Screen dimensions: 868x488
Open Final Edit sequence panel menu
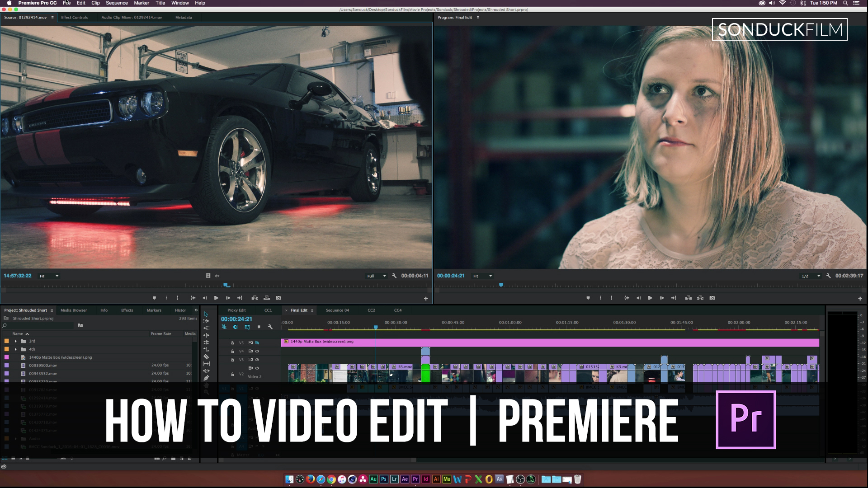[x=312, y=310]
